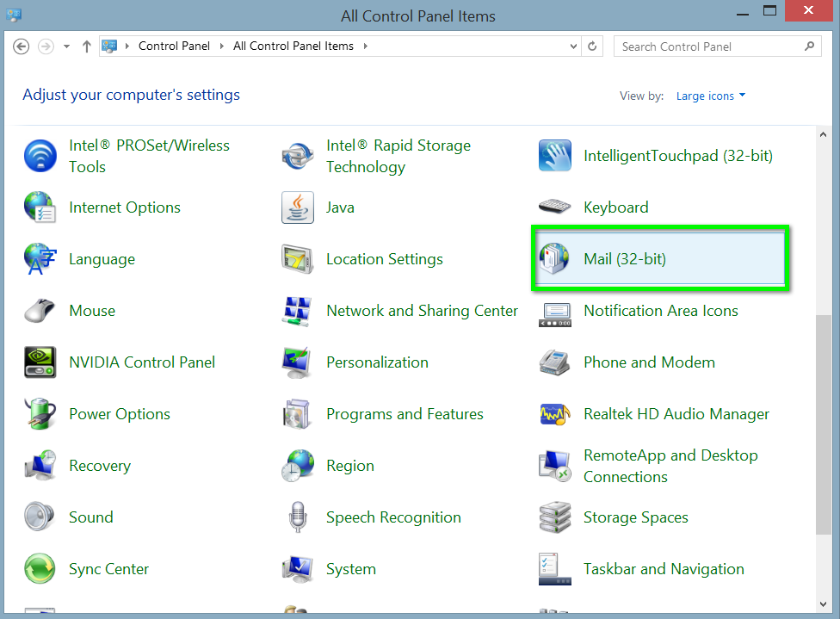Expand the Control Panel breadcrumb arrow

tap(221, 46)
